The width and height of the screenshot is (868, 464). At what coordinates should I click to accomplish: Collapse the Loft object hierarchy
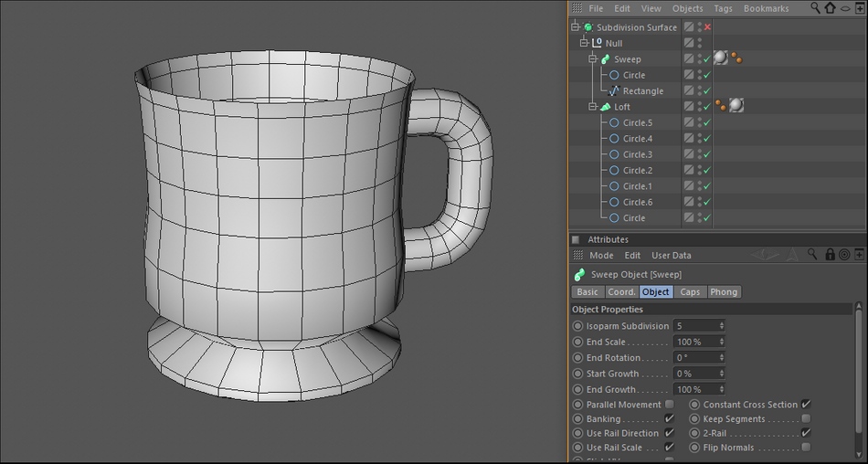point(592,107)
